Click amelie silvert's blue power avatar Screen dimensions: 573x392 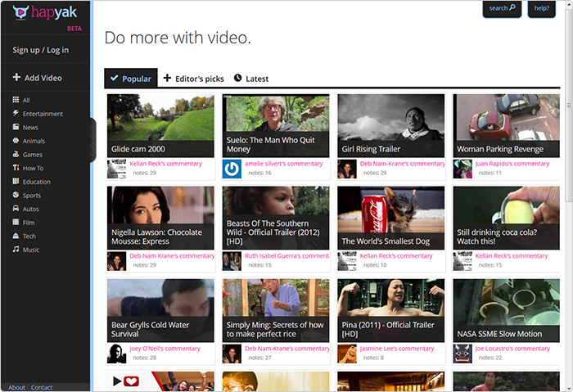[x=232, y=169]
